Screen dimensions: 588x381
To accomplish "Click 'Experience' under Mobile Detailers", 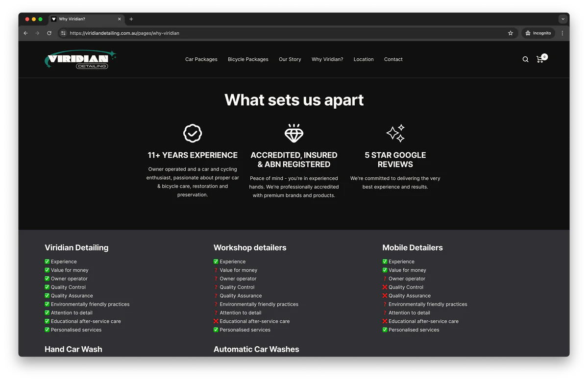I will (x=401, y=262).
